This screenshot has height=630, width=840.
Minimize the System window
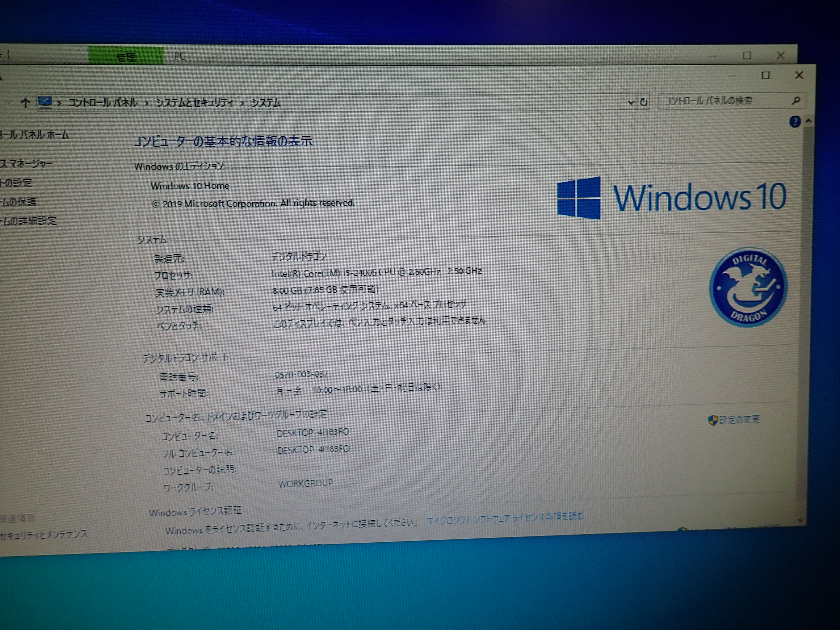733,76
